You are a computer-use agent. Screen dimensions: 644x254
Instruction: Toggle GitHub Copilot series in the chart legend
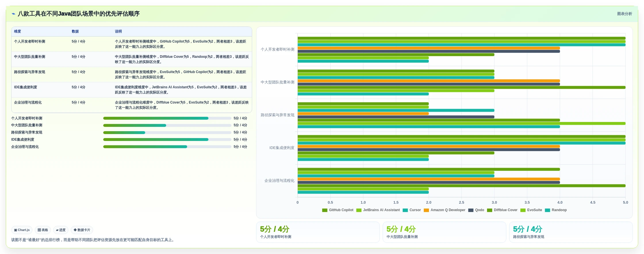(338, 210)
